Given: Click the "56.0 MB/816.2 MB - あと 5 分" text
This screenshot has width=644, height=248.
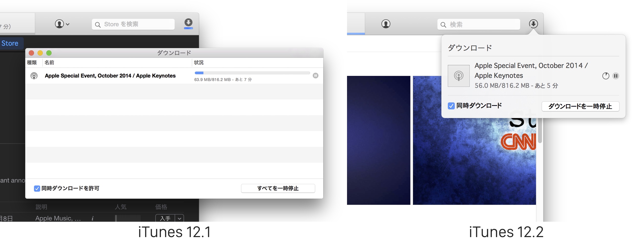Looking at the screenshot, I should (516, 86).
